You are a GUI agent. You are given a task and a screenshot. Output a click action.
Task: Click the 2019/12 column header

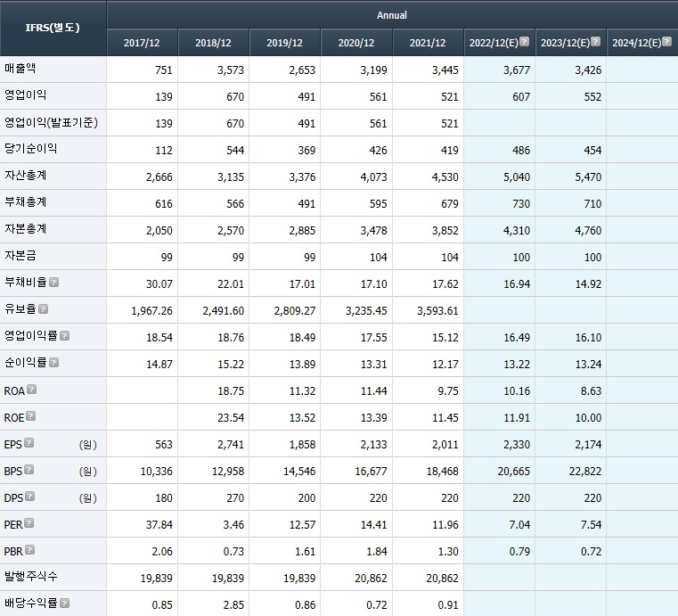click(284, 43)
